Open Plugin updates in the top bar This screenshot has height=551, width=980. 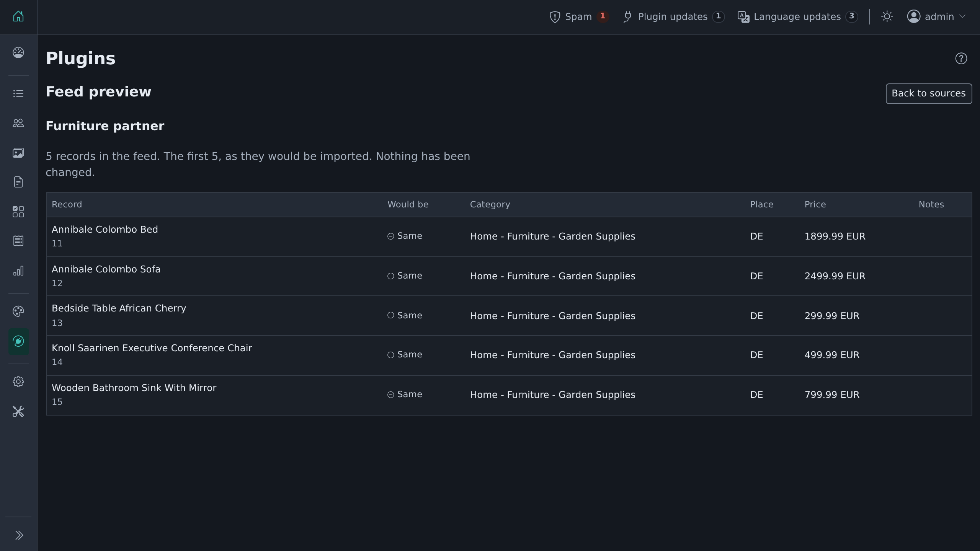pos(674,17)
